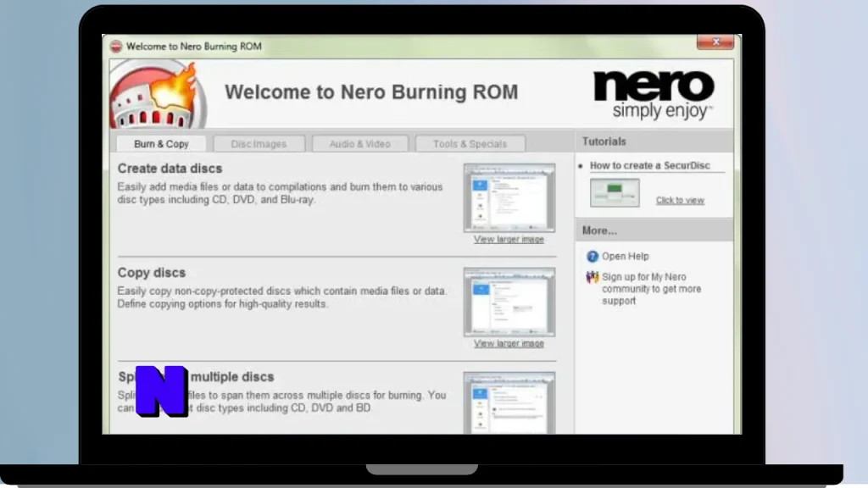Open the Disc Images tab
The image size is (868, 488).
coord(259,144)
